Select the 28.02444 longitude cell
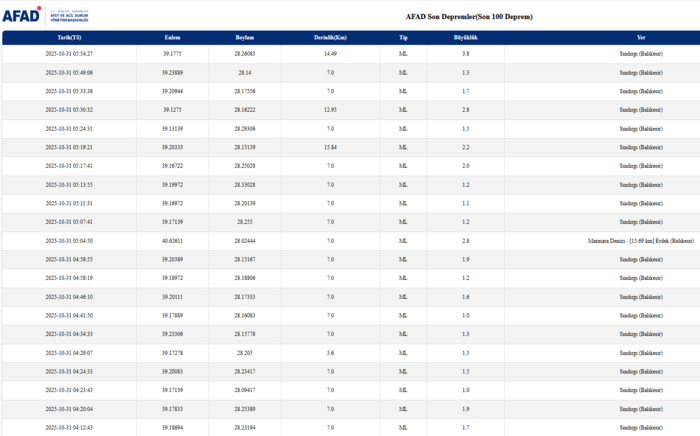Image resolution: width=700 pixels, height=436 pixels. tap(245, 241)
